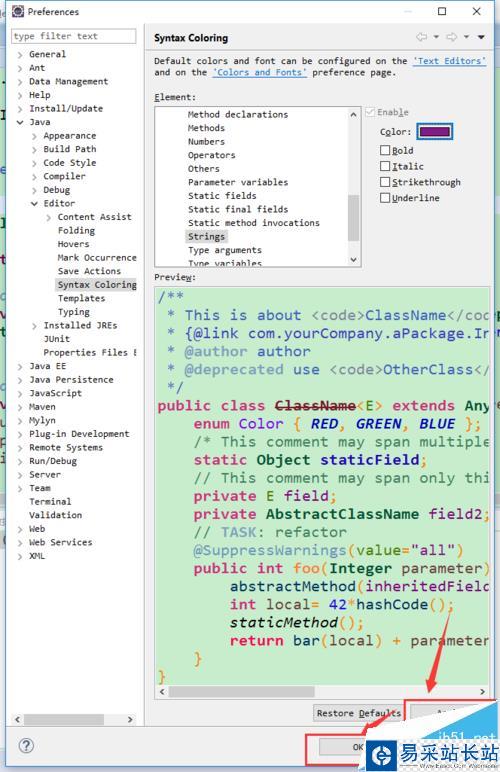Select Operators in the Element list
The height and width of the screenshot is (772, 500).
212,155
